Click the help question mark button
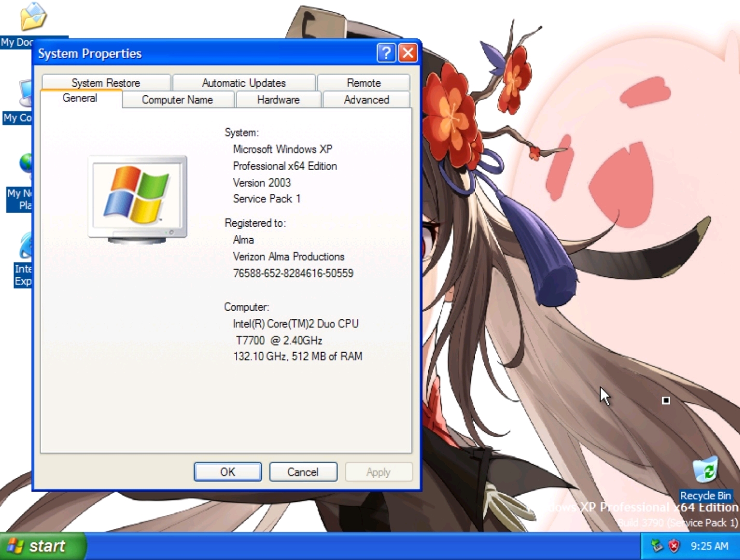 pyautogui.click(x=386, y=53)
